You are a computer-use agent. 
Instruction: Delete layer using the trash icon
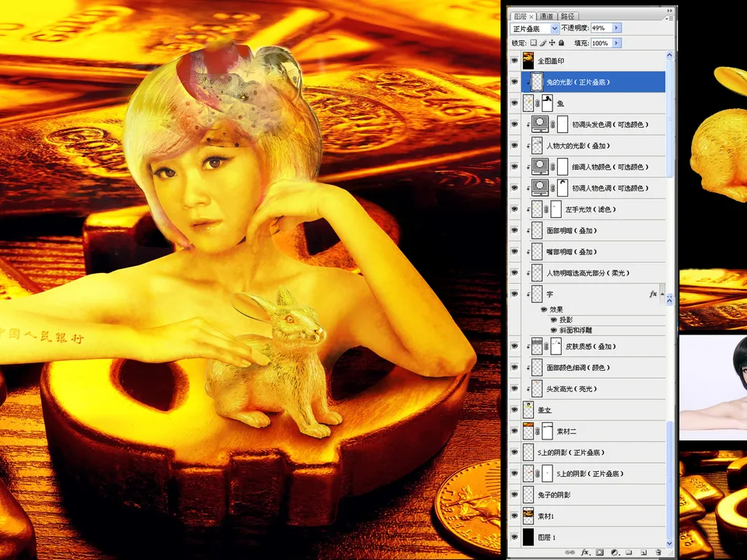point(659,552)
